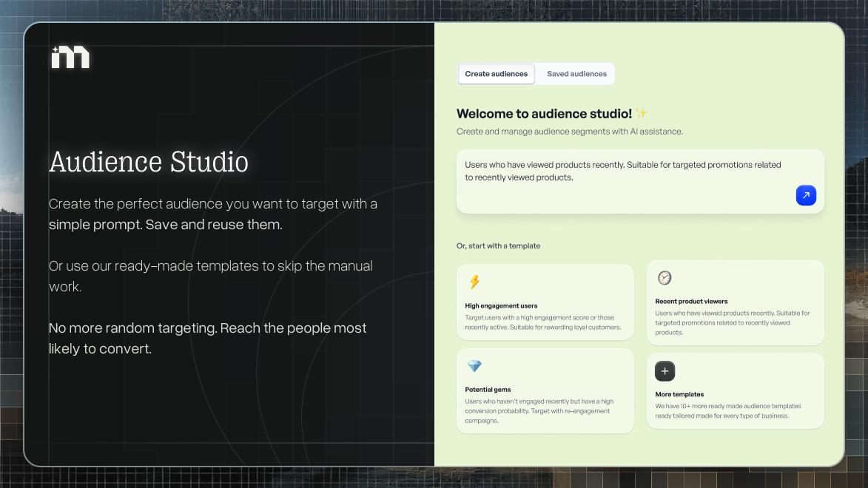
Task: Browse More templates card
Action: point(735,390)
